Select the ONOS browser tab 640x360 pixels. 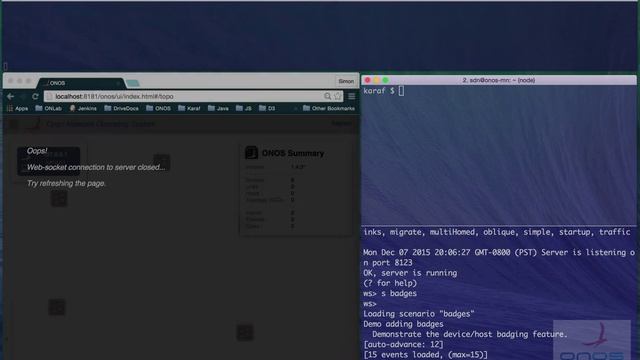81,83
